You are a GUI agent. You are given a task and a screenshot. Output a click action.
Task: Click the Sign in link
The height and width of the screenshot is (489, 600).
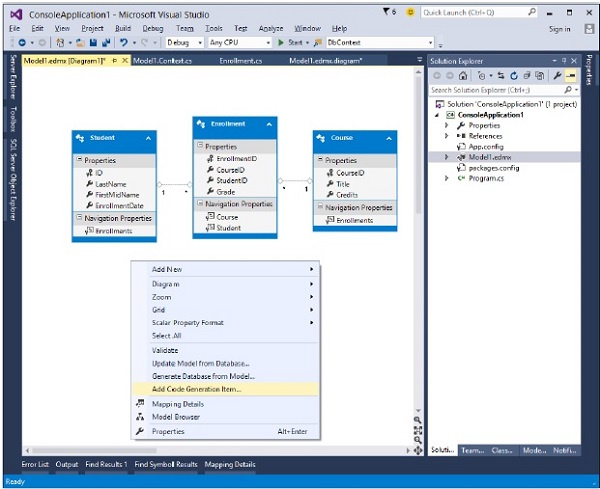point(559,29)
